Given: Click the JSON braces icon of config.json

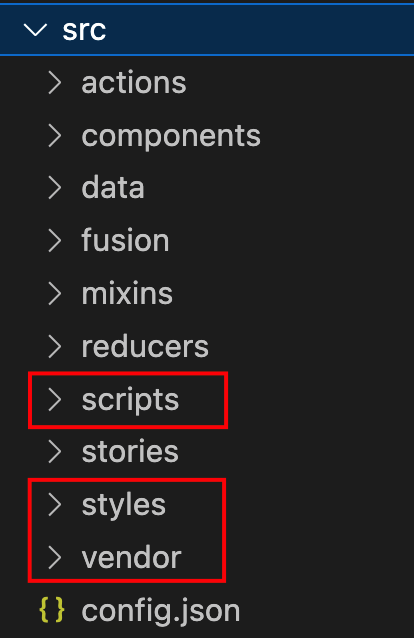Looking at the screenshot, I should coord(52,610).
